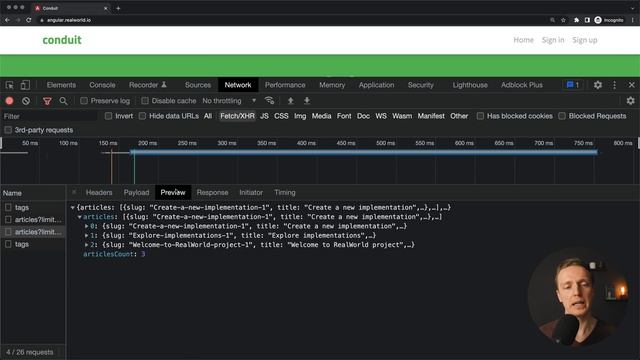Close the request details pane
The height and width of the screenshot is (360, 640).
(x=74, y=192)
